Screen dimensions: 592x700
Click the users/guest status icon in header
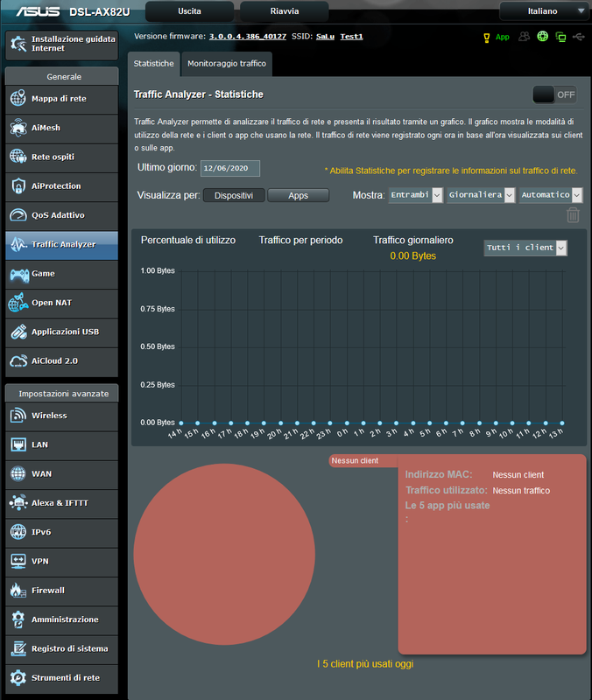(x=524, y=37)
